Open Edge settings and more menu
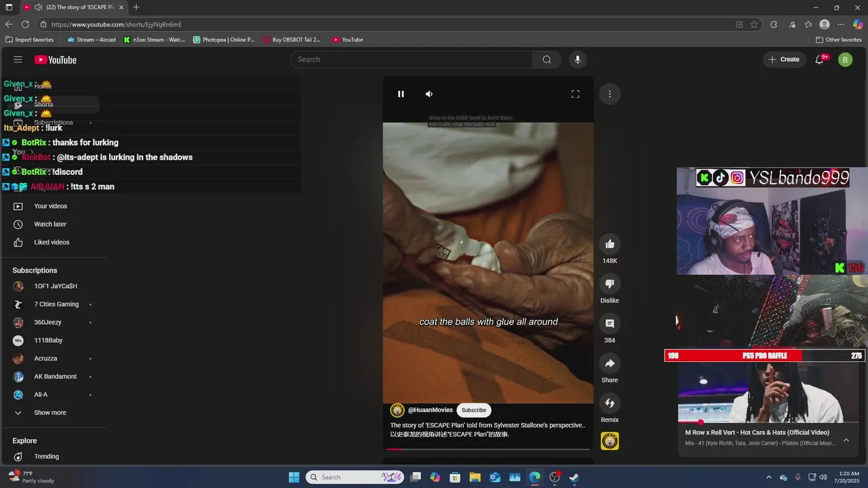 (841, 24)
